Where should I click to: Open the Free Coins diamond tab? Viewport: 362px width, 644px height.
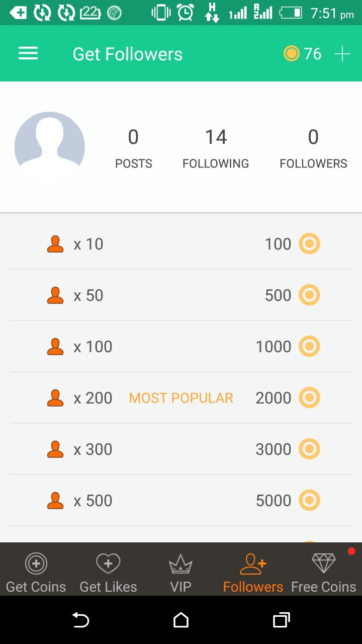tap(324, 573)
